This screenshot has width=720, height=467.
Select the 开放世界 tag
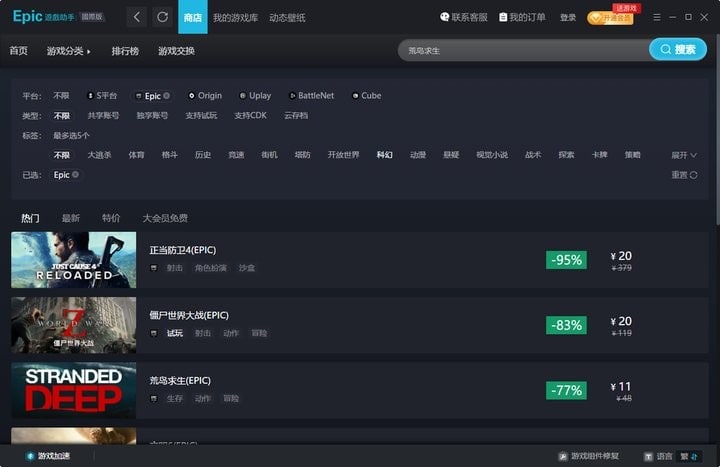point(343,155)
